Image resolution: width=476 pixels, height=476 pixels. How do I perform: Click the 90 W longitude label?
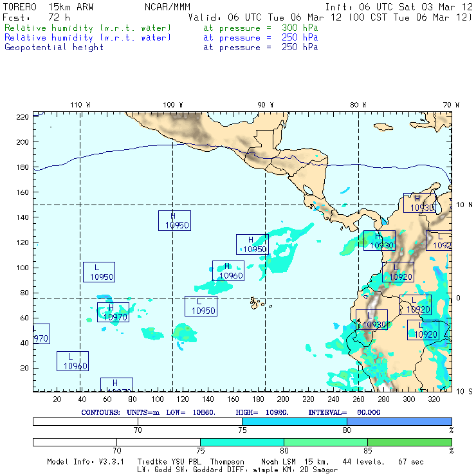coord(266,105)
